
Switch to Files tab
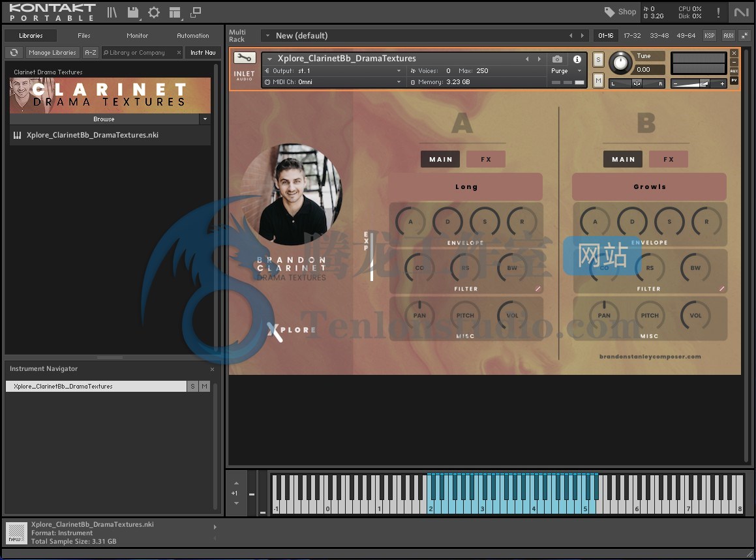click(84, 36)
